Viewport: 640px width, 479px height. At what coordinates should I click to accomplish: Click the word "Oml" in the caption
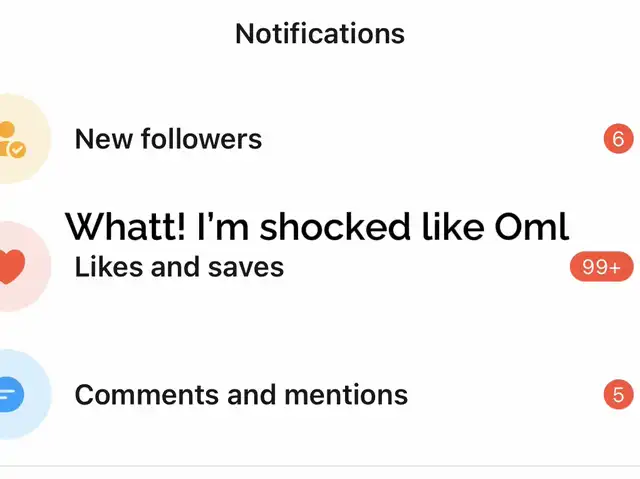coord(531,226)
